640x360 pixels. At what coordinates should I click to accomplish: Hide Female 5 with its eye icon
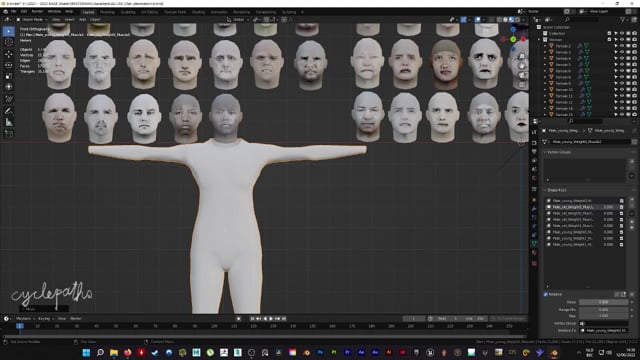click(x=622, y=65)
